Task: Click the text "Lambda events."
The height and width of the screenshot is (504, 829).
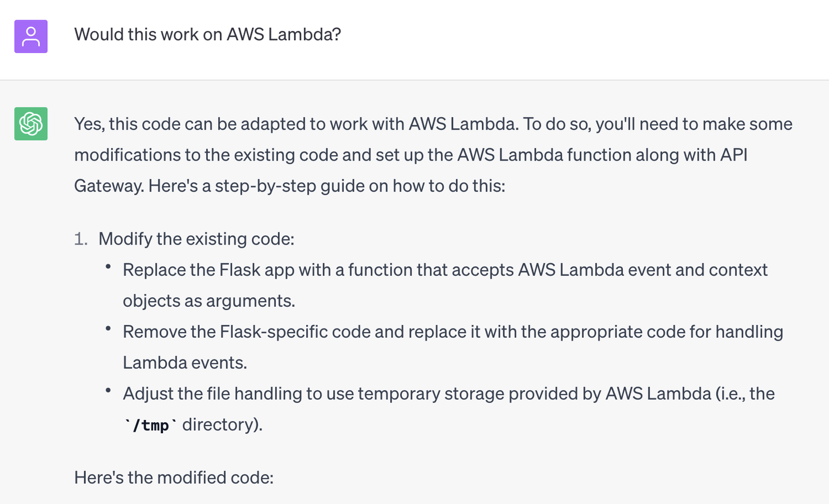Action: point(185,363)
